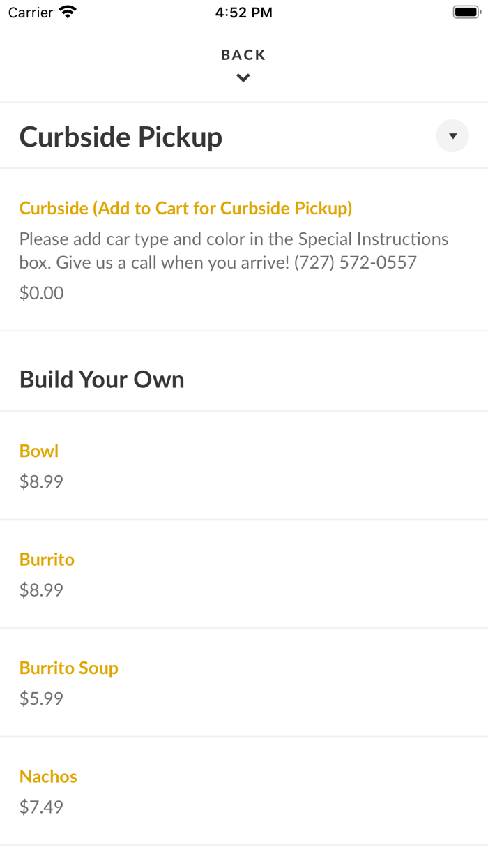Screen dimensions: 488x868
Task: Tap the Build Your Own section header
Action: point(102,379)
